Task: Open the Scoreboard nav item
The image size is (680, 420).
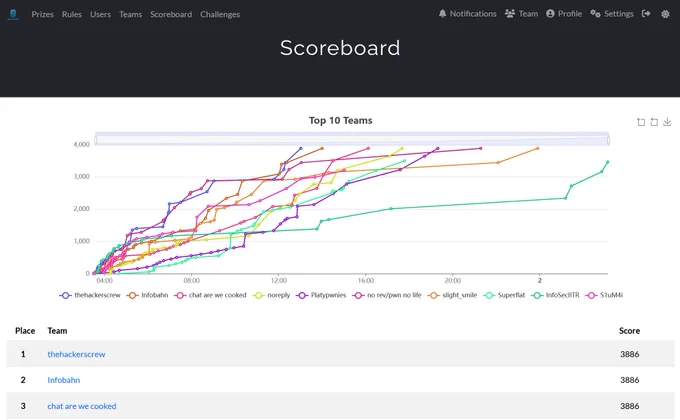Action: tap(171, 14)
